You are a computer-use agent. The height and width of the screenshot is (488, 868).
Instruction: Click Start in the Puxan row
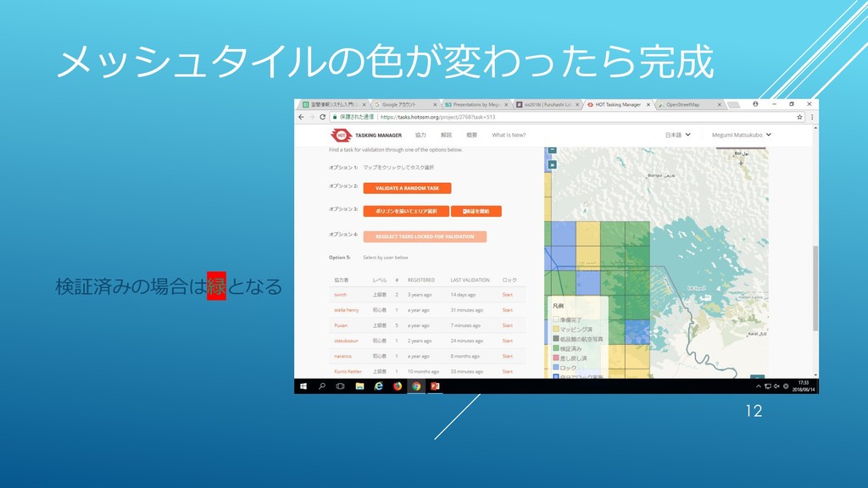point(508,325)
